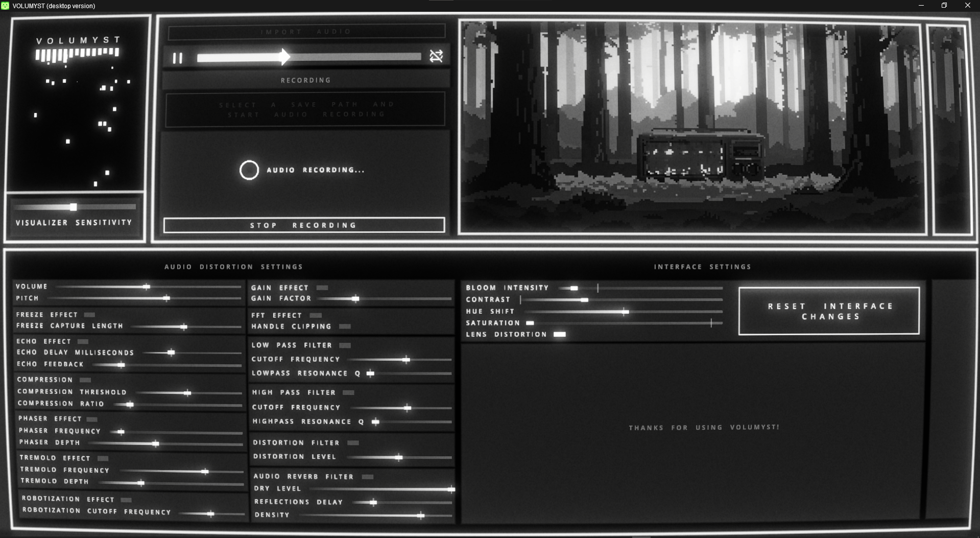Click the Robotization Cutoff Frequency slider
Screen dimensions: 980x538
click(x=211, y=513)
